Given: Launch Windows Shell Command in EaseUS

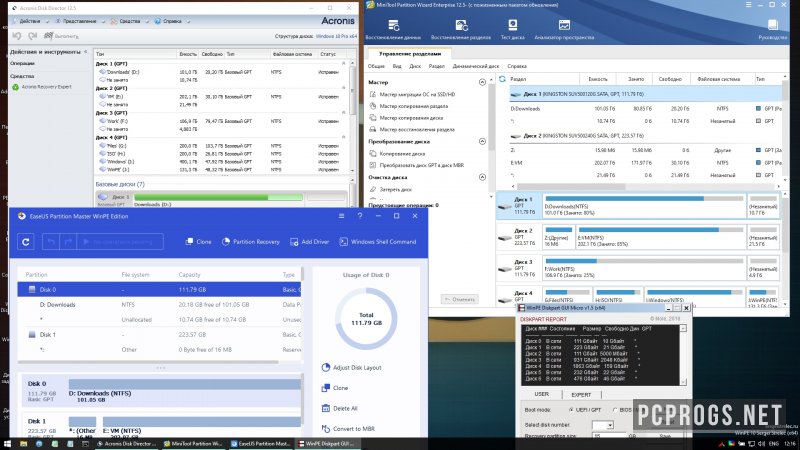Looking at the screenshot, I should click(x=378, y=242).
